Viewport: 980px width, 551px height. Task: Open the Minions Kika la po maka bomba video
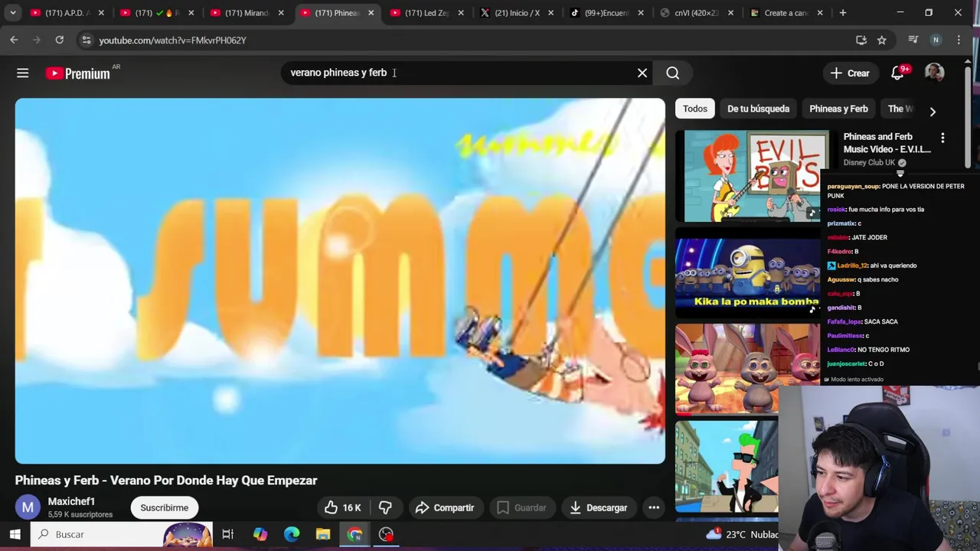click(747, 276)
